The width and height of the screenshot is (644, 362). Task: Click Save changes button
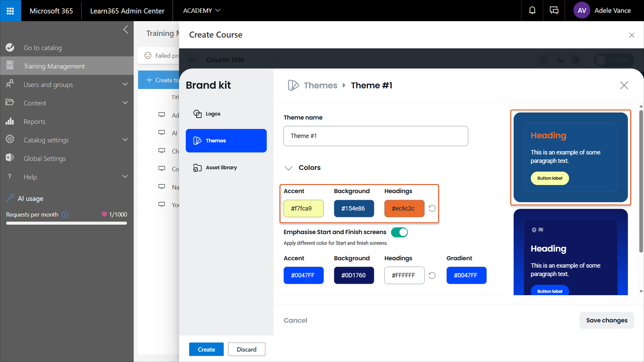606,320
